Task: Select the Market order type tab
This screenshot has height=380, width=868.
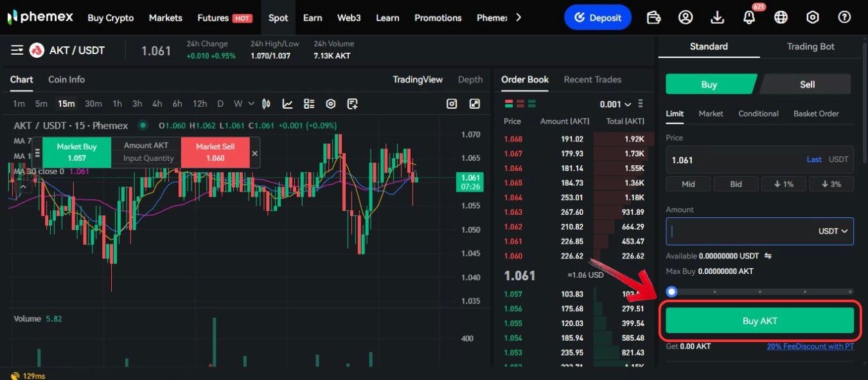Action: (711, 113)
